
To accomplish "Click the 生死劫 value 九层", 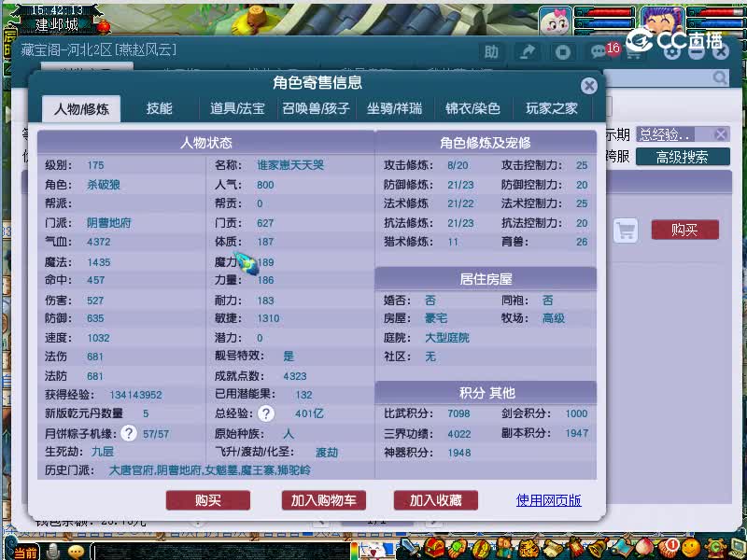I will tap(103, 452).
